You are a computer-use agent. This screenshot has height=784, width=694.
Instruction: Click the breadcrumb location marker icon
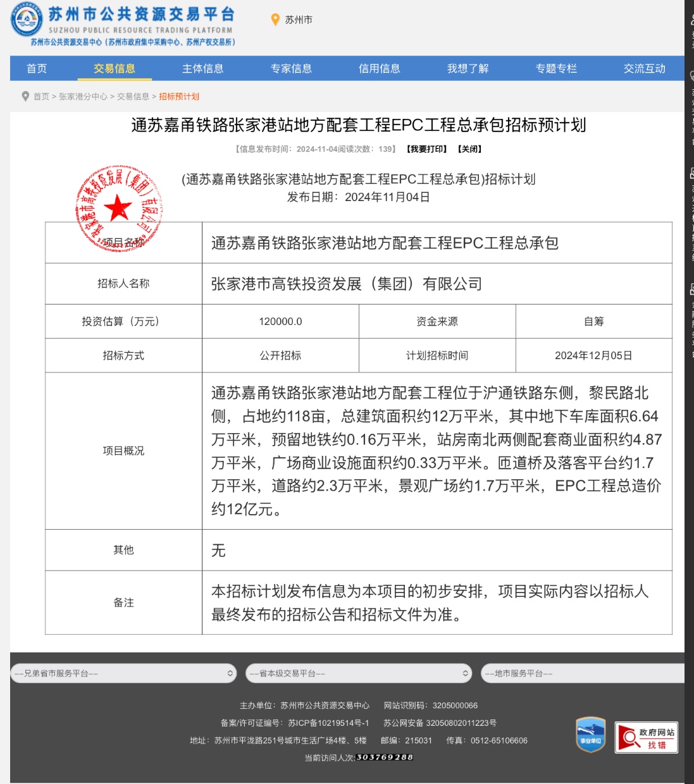(25, 97)
